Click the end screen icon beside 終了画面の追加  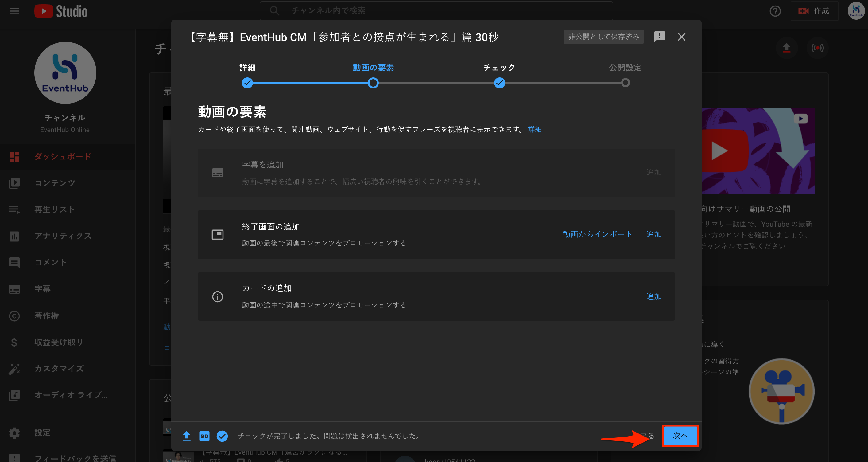217,235
